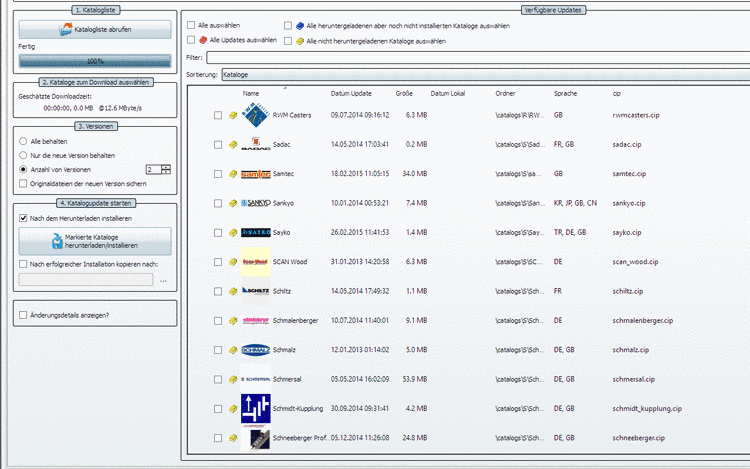The width and height of the screenshot is (750, 469).
Task: Check the 'Alle auswählen' checkbox
Action: click(191, 25)
